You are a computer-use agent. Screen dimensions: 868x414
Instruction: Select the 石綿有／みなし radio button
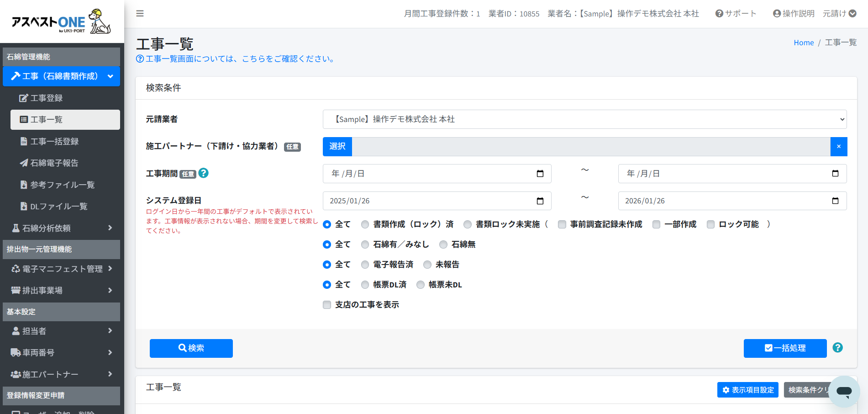pyautogui.click(x=365, y=244)
